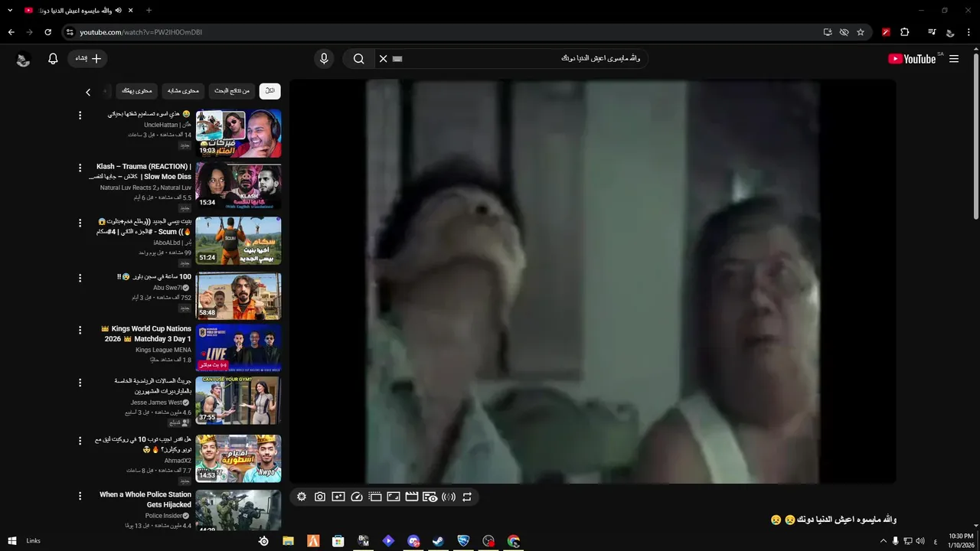Open options menu for the Klash Trauma reaction
Image resolution: width=980 pixels, height=551 pixels.
tap(80, 168)
